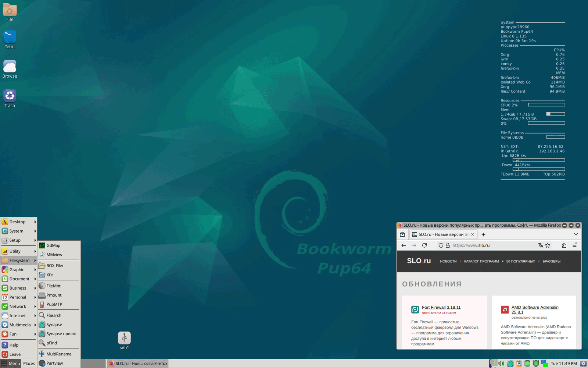Expand the Setup submenu

tap(19, 240)
